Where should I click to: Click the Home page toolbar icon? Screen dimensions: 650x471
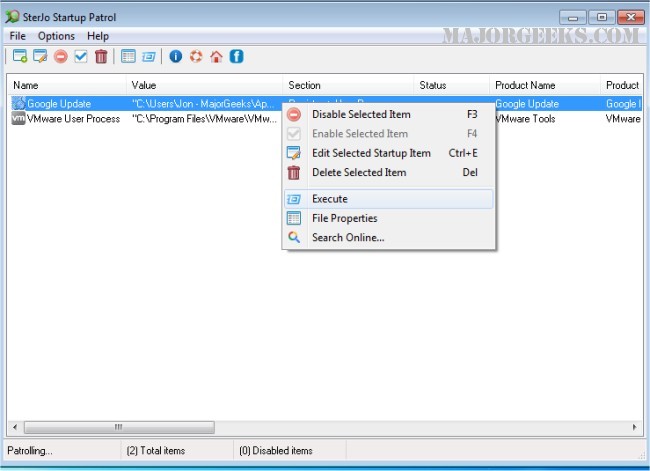pyautogui.click(x=216, y=56)
